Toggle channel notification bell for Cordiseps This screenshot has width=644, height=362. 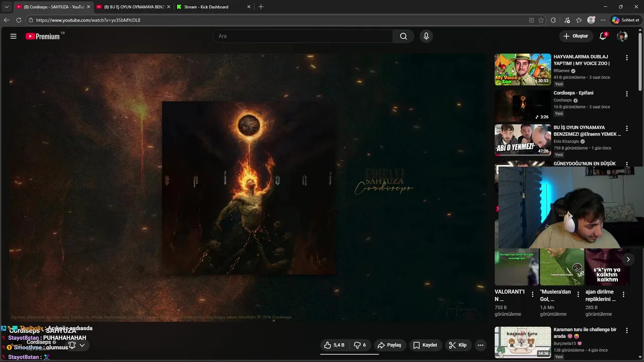click(72, 345)
